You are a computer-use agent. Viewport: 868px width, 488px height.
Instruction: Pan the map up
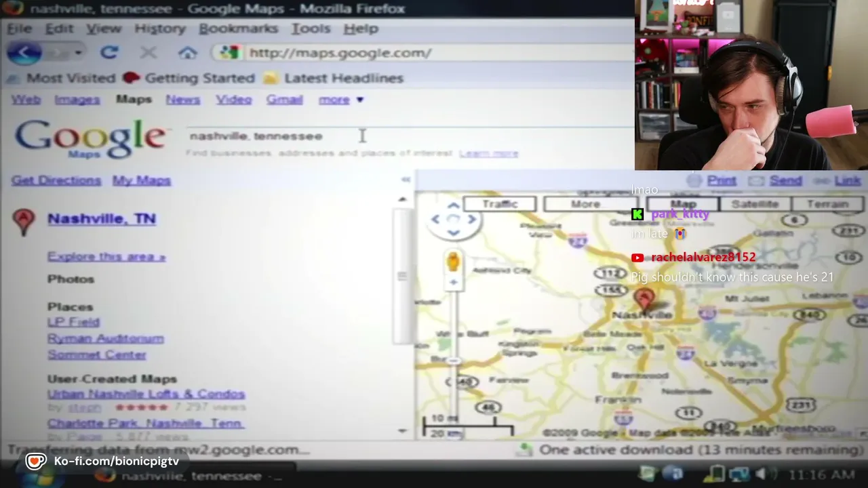tap(454, 205)
